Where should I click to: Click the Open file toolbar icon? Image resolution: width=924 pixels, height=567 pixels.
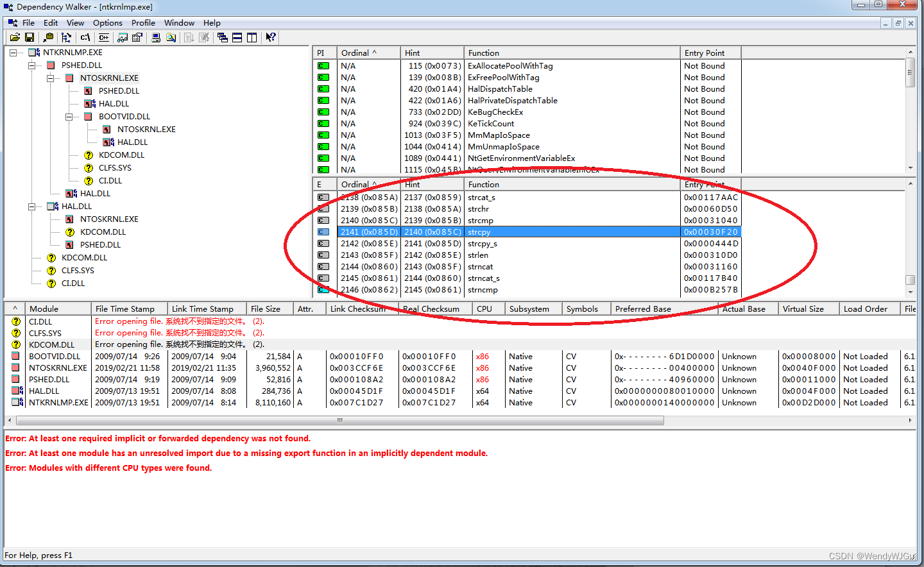[15, 38]
